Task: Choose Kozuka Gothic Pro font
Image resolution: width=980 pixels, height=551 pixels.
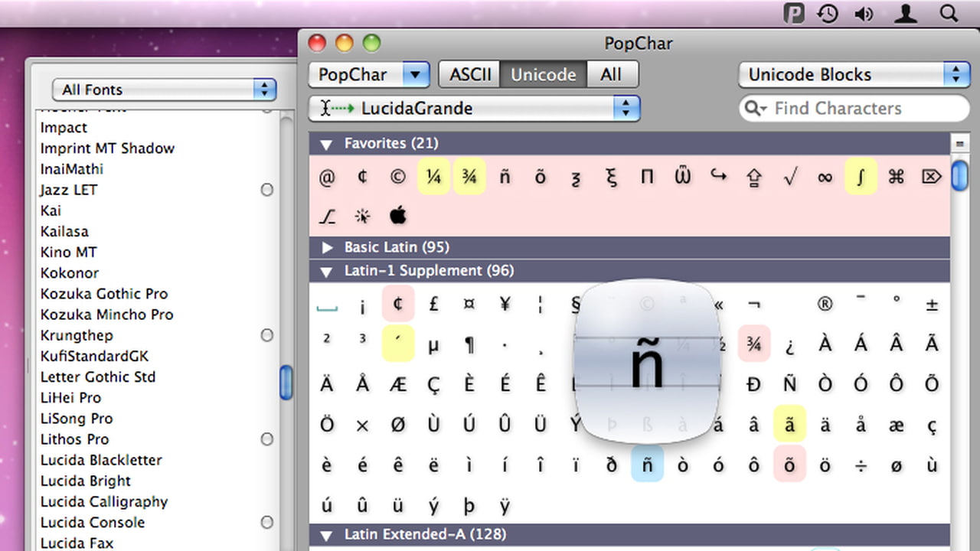Action: pyautogui.click(x=104, y=294)
